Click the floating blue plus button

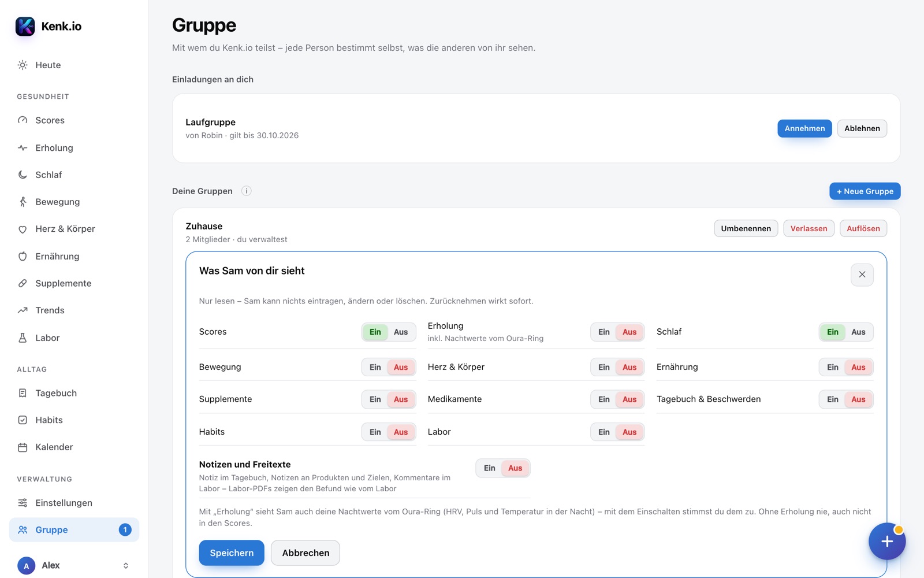(887, 541)
